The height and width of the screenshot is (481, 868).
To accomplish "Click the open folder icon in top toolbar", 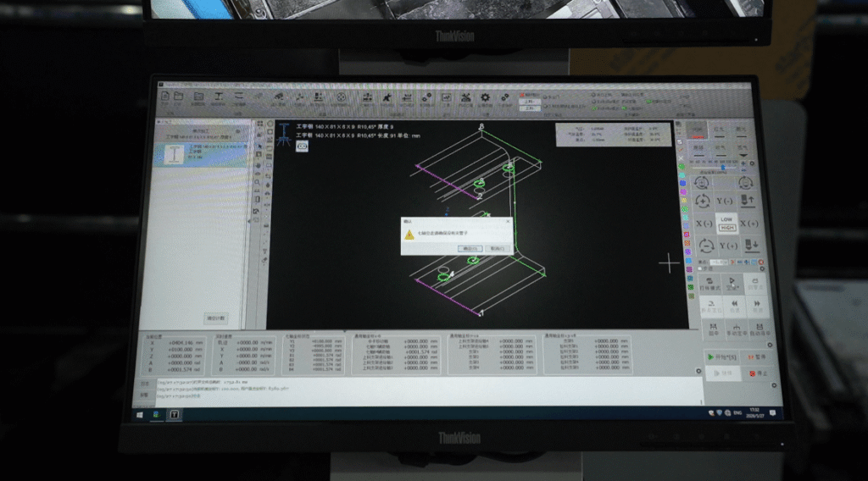I will coord(178,97).
